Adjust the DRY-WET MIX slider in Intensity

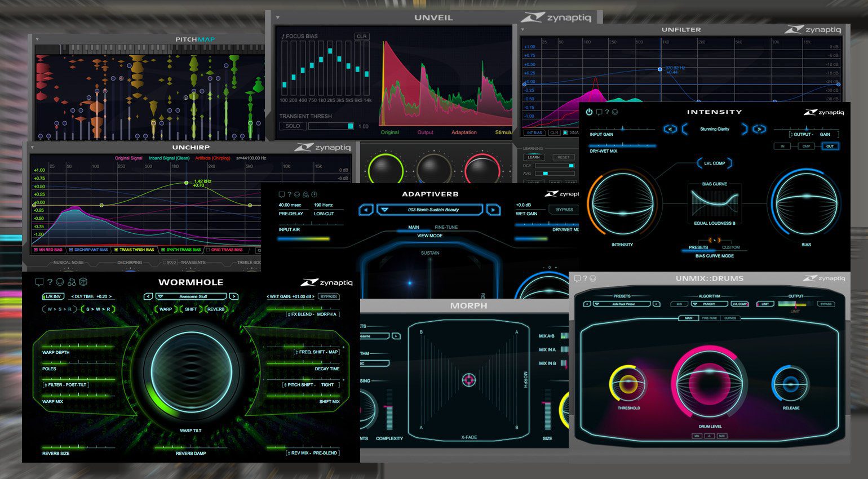point(623,145)
